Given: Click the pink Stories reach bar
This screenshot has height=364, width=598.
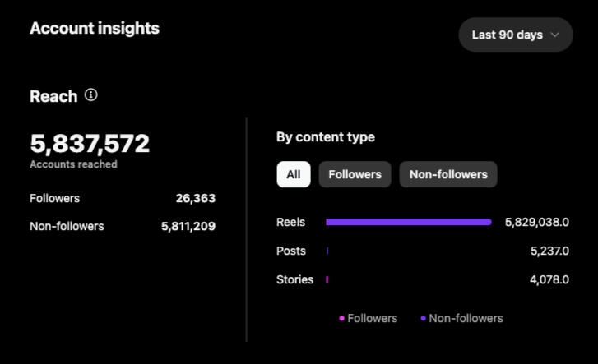Looking at the screenshot, I should pyautogui.click(x=327, y=279).
